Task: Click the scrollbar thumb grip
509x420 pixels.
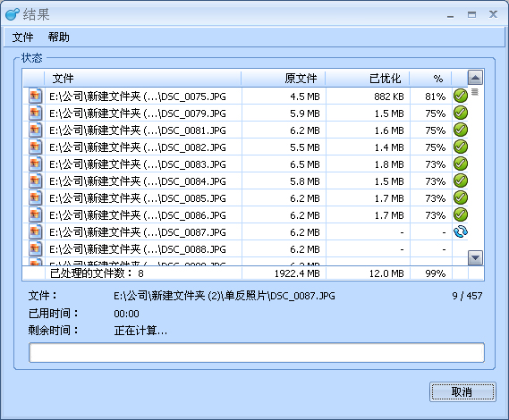Action: [x=475, y=92]
